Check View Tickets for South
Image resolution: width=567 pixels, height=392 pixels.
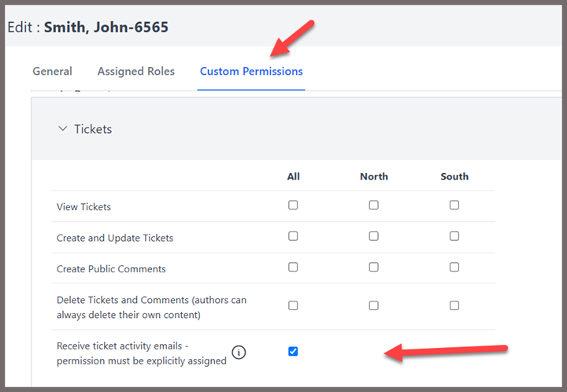454,205
